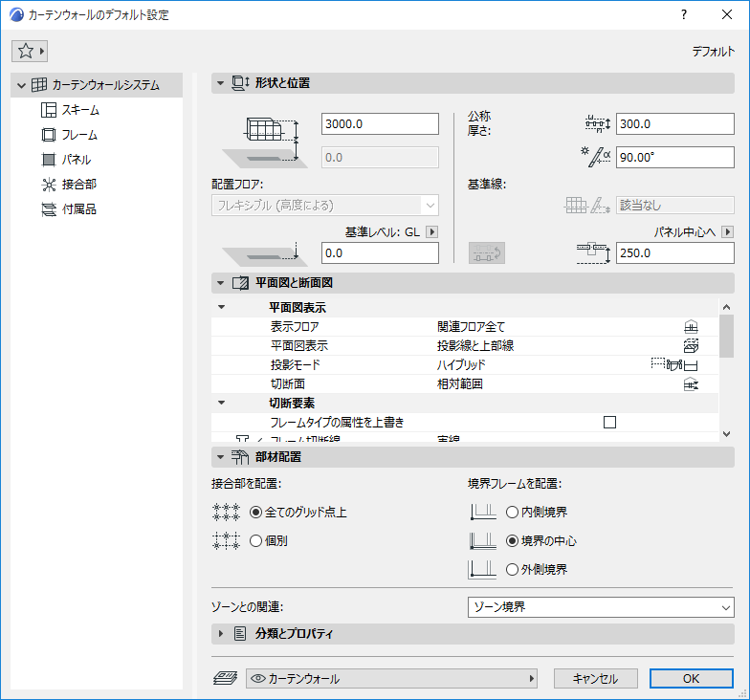
Task: Select the フレーム page icon
Action: pyautogui.click(x=48, y=135)
